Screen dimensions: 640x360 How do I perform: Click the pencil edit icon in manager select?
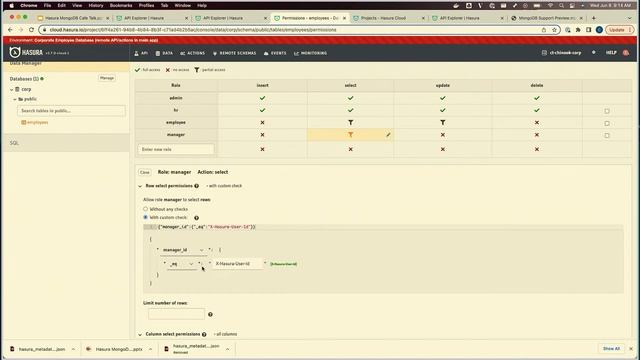tap(388, 135)
